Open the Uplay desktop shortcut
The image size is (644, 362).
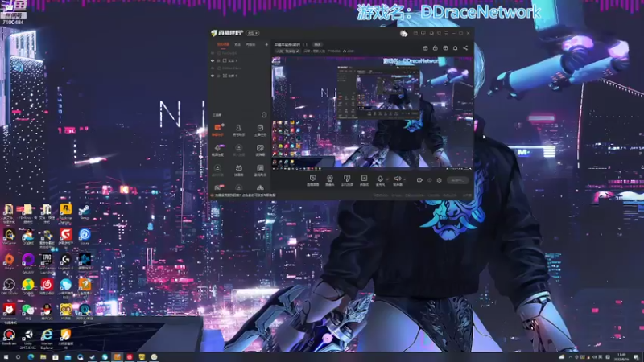(x=85, y=237)
